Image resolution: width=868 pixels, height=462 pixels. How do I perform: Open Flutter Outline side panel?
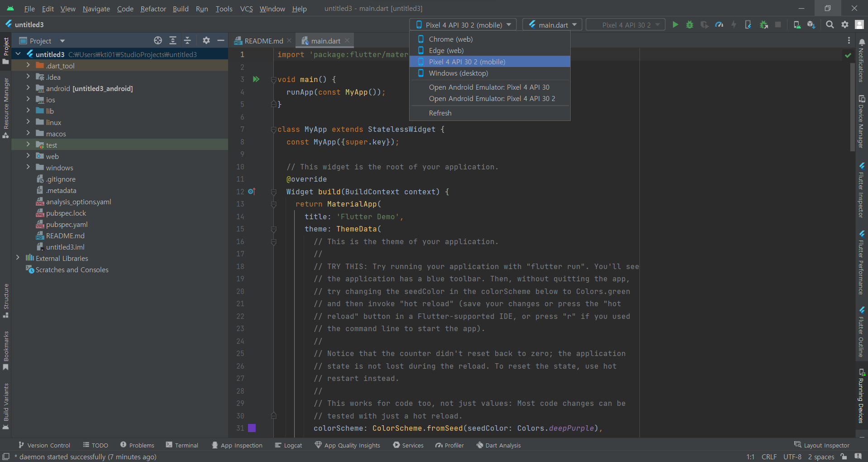tap(861, 332)
